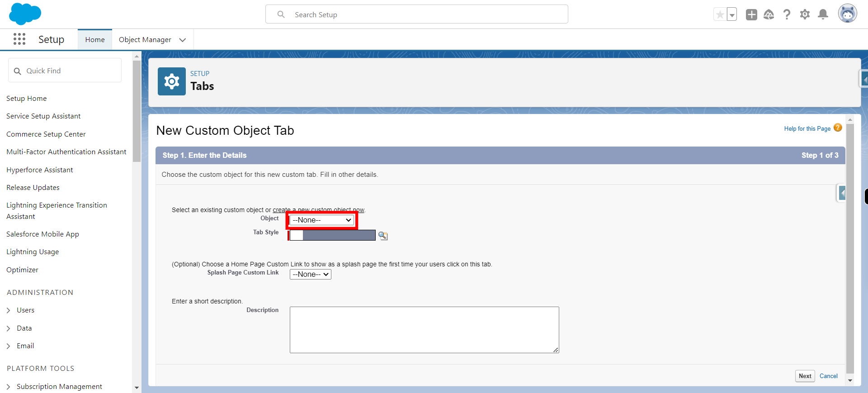Click the Next button
Screen dimensions: 868x393
point(805,376)
